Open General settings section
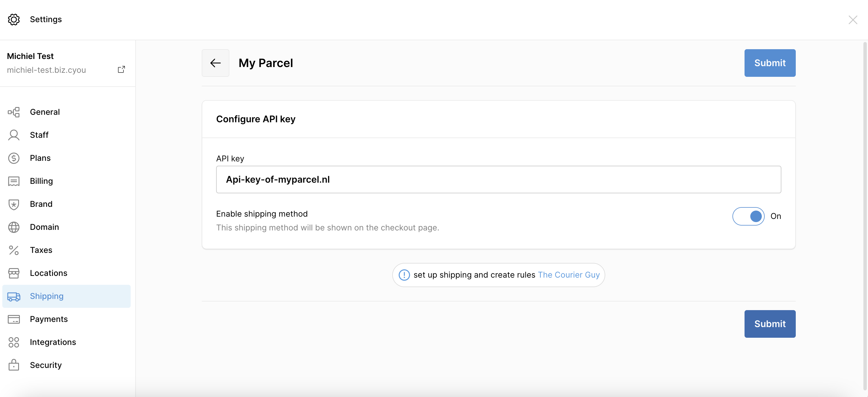 pyautogui.click(x=66, y=112)
